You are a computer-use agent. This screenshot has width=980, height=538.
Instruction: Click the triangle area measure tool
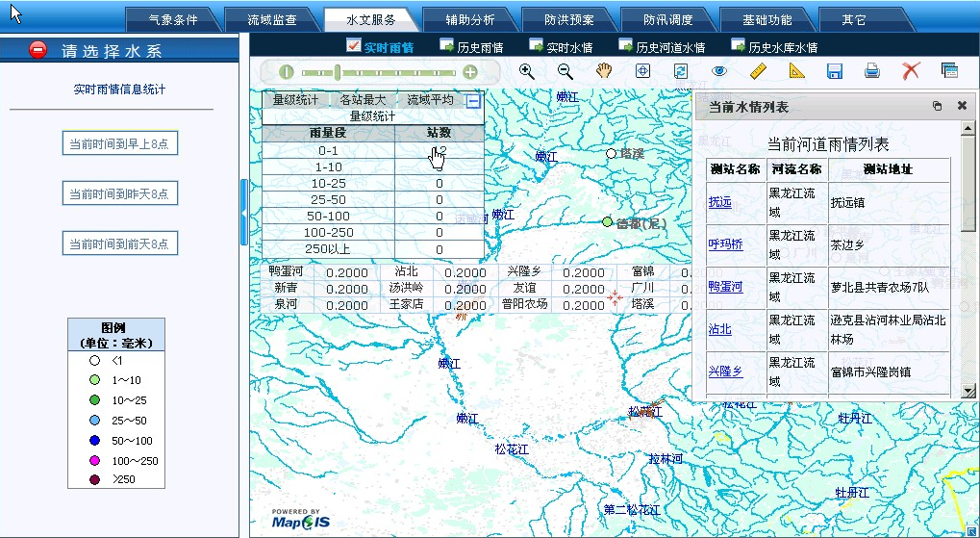tap(795, 71)
